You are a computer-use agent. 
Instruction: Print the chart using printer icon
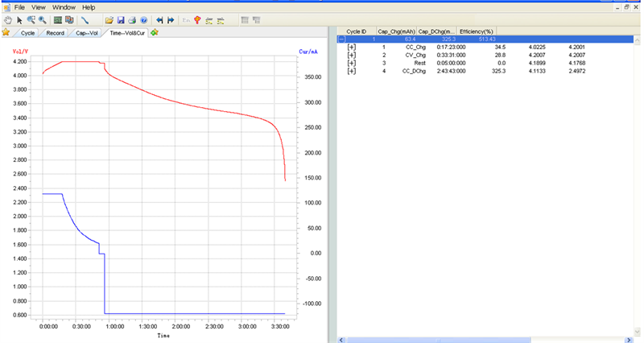pos(132,19)
